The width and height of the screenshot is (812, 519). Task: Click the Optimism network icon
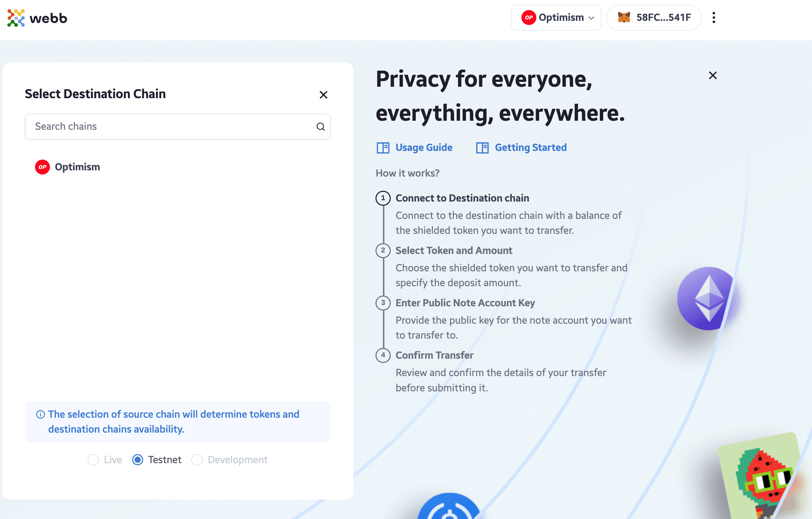43,167
